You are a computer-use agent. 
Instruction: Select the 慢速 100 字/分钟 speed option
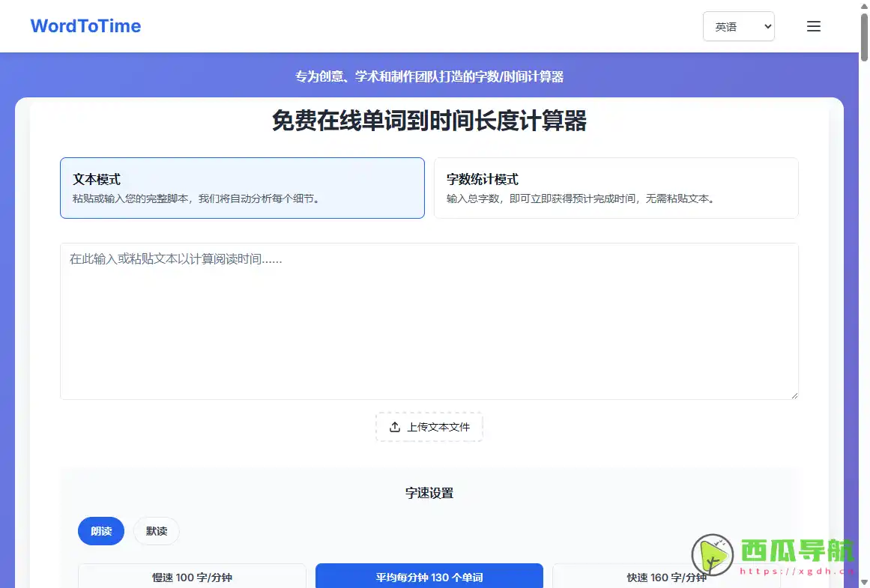coord(191,577)
